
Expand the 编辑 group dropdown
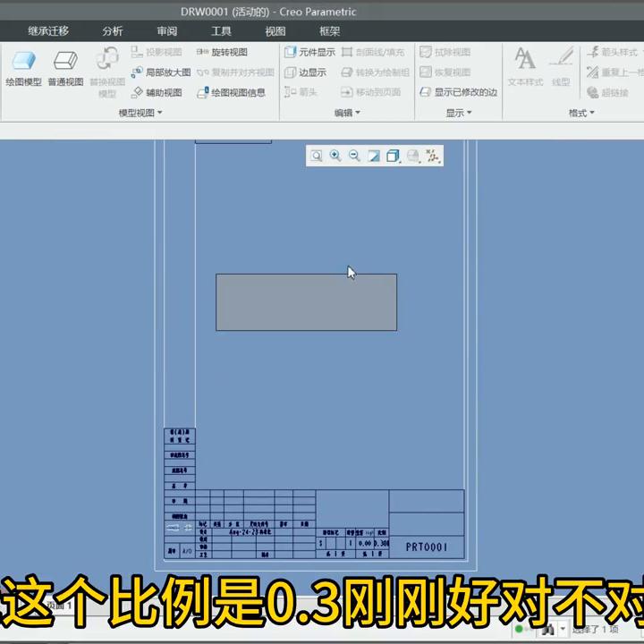(x=347, y=113)
